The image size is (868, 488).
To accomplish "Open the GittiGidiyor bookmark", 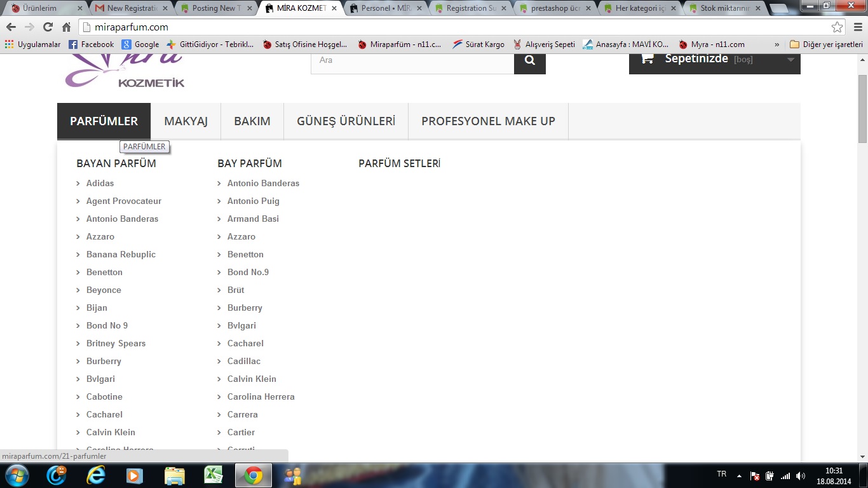I will coord(210,44).
